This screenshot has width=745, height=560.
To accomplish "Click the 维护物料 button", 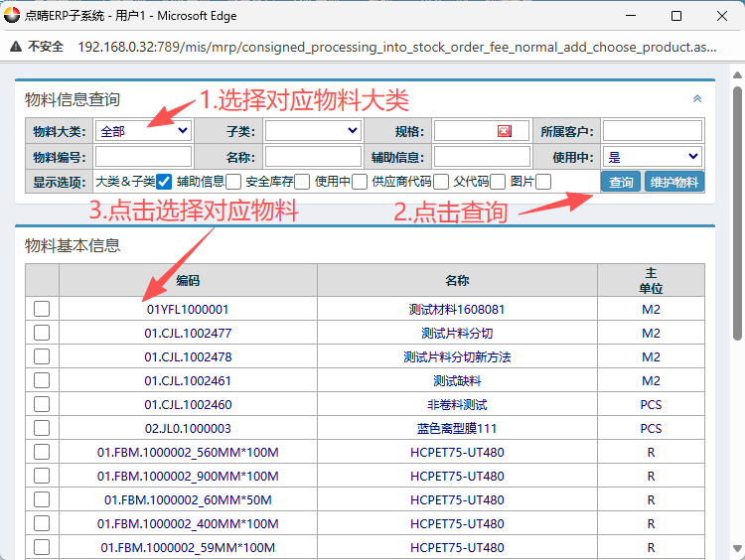I will pos(673,182).
